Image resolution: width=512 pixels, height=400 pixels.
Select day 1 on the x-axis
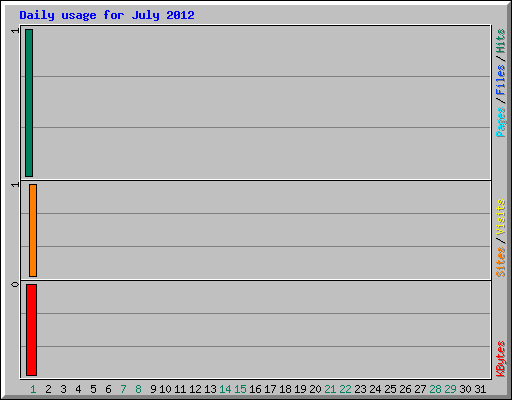[x=33, y=389]
